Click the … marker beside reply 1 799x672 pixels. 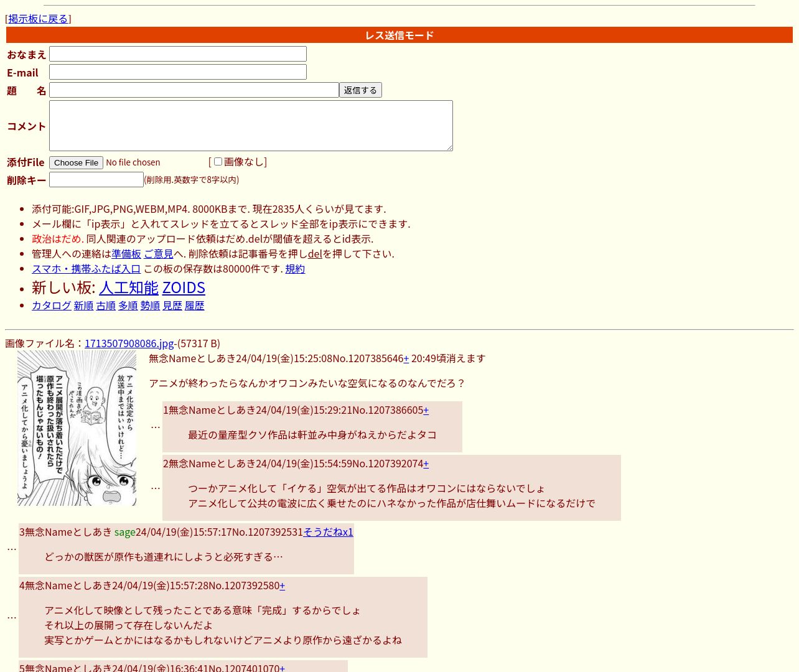[x=156, y=426]
